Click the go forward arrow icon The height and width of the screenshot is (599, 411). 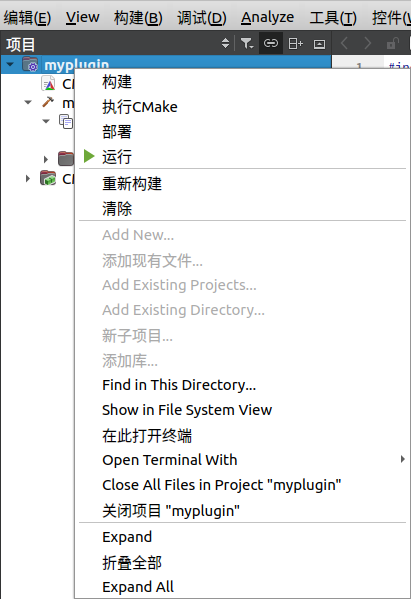click(367, 43)
